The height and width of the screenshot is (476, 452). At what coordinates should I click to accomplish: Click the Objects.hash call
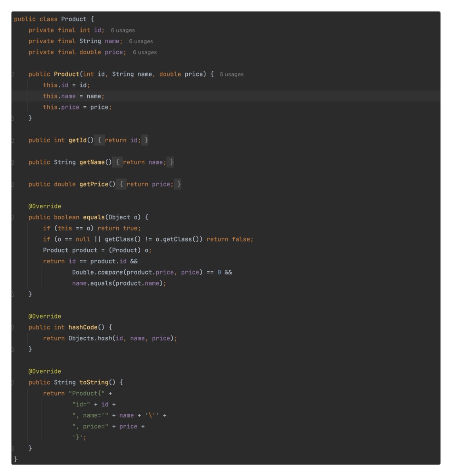(121, 338)
